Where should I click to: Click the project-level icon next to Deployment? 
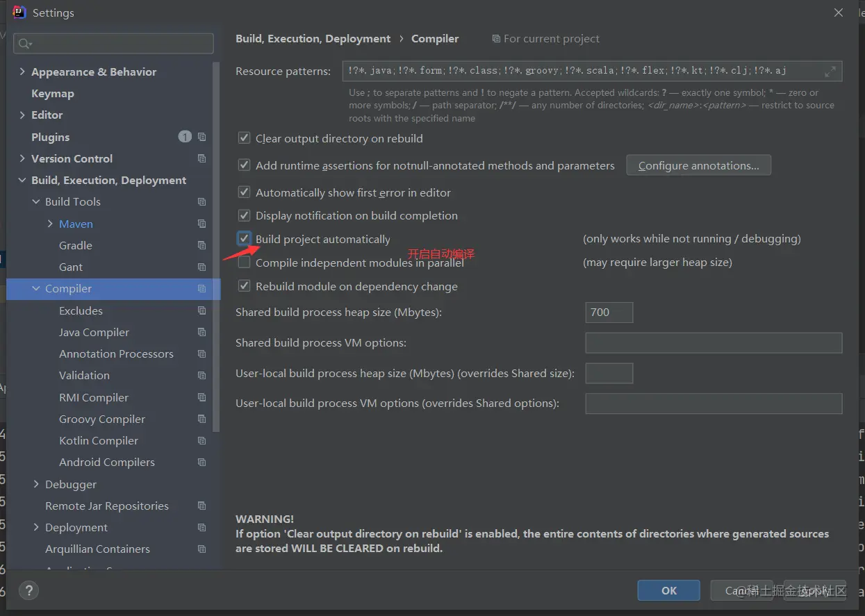(x=201, y=527)
